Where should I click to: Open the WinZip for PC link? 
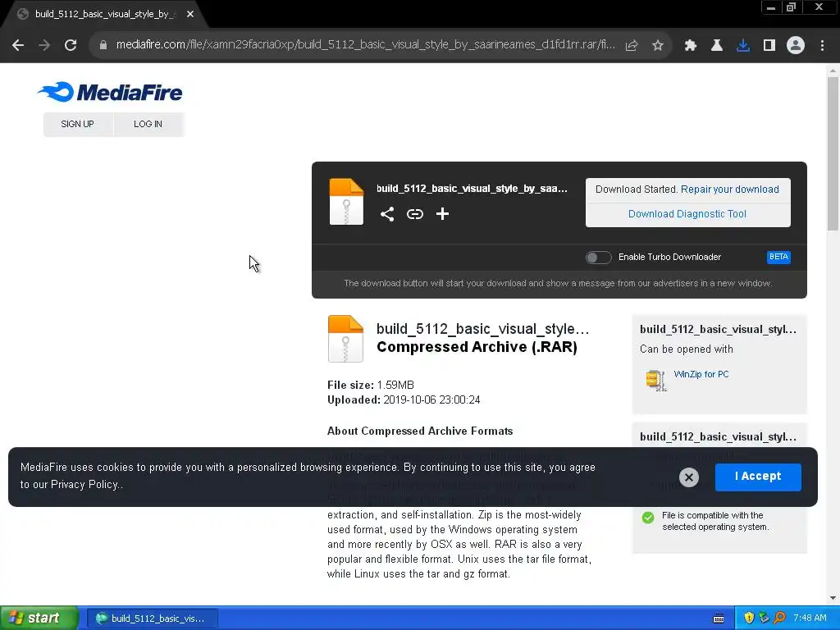click(x=701, y=374)
